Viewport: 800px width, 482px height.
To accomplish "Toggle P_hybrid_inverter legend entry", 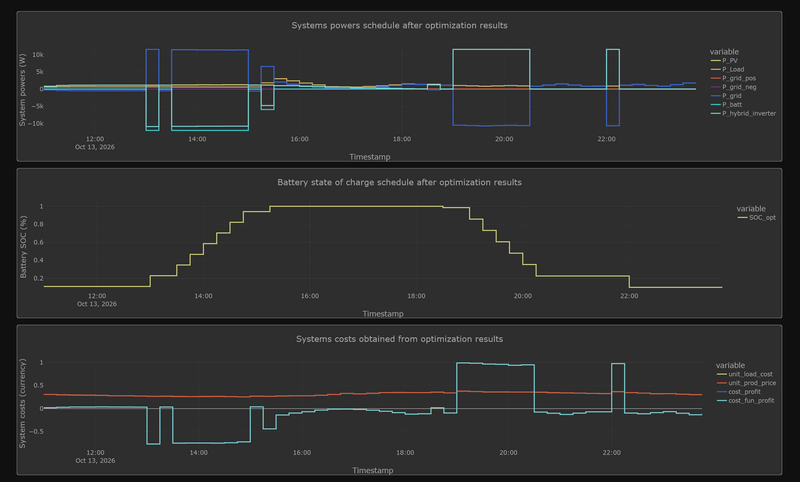I will click(x=743, y=113).
